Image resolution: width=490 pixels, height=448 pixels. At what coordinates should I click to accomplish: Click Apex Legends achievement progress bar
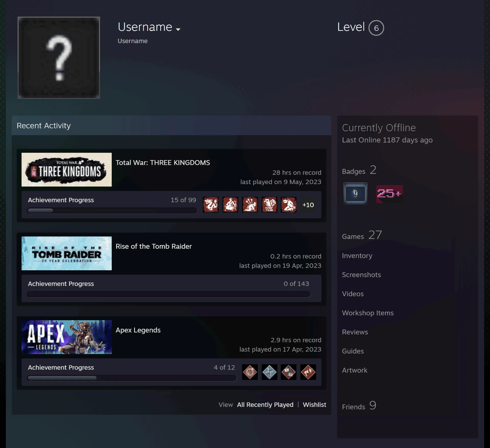point(132,378)
